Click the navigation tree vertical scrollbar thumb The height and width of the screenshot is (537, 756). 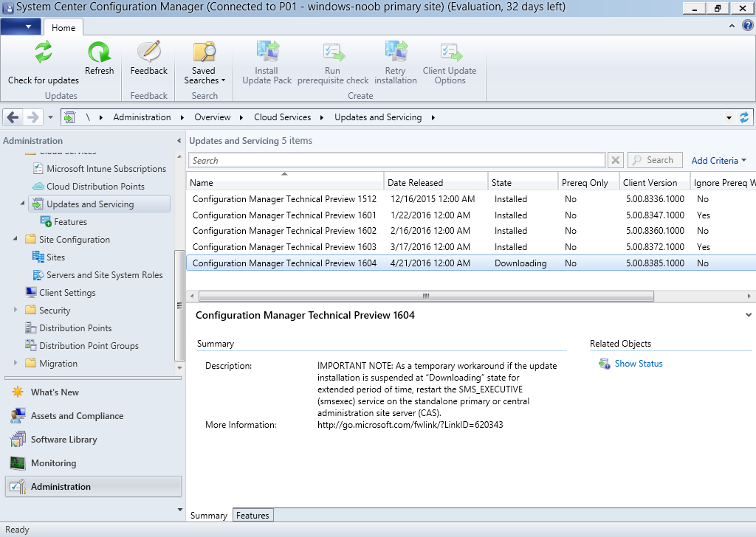point(179,305)
